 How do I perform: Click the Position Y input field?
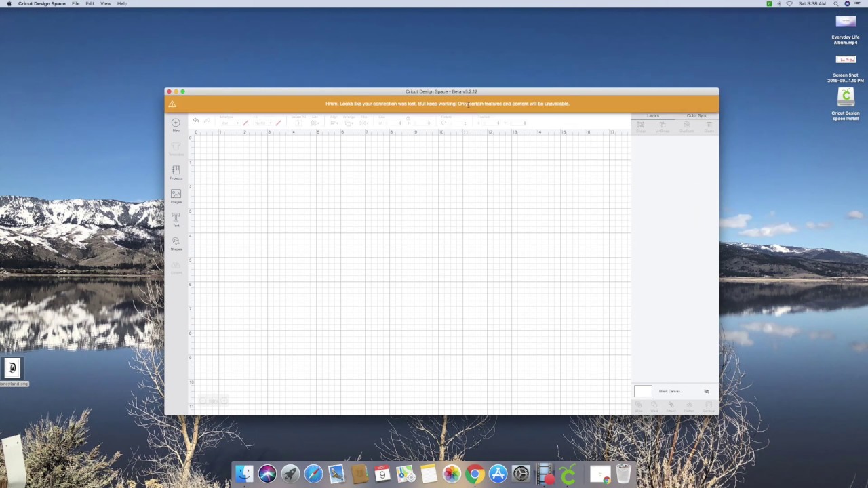[x=517, y=123]
